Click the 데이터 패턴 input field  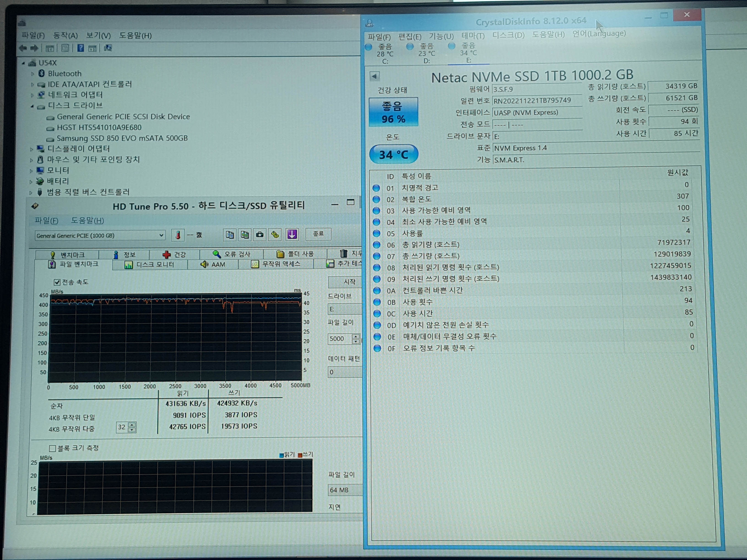[345, 372]
